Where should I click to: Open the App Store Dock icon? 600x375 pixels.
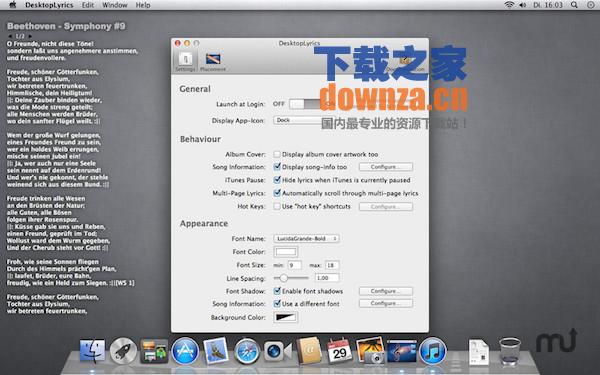pyautogui.click(x=185, y=351)
